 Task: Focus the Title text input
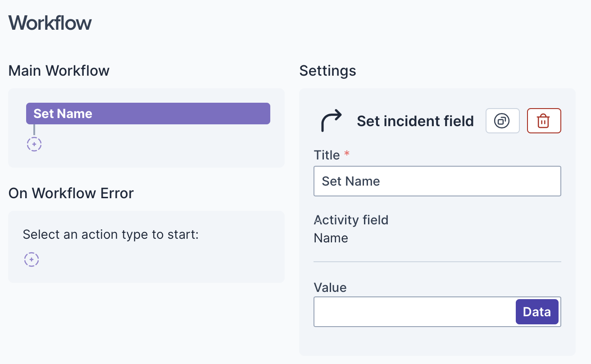pos(437,181)
